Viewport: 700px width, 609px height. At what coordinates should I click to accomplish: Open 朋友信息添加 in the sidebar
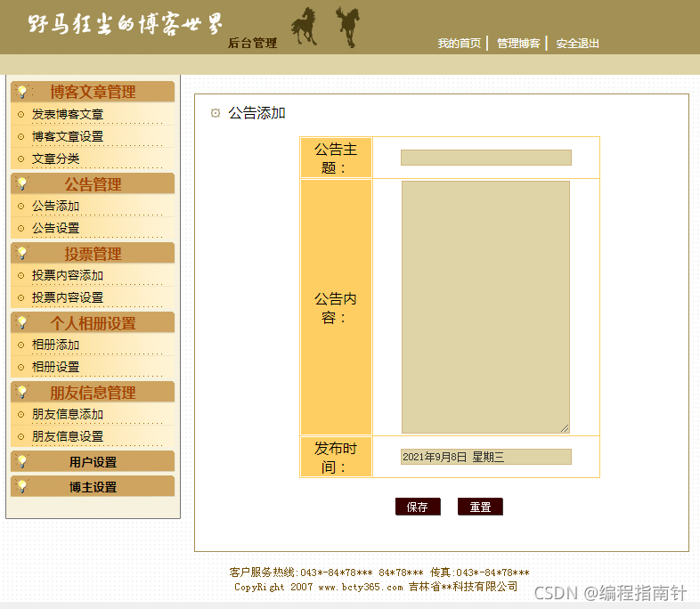(x=68, y=415)
